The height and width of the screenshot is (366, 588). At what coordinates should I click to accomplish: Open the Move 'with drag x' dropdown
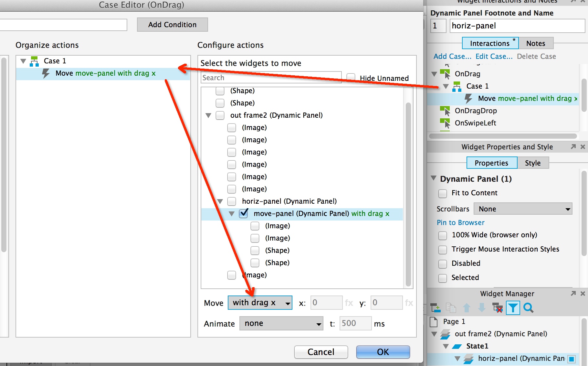pyautogui.click(x=260, y=303)
